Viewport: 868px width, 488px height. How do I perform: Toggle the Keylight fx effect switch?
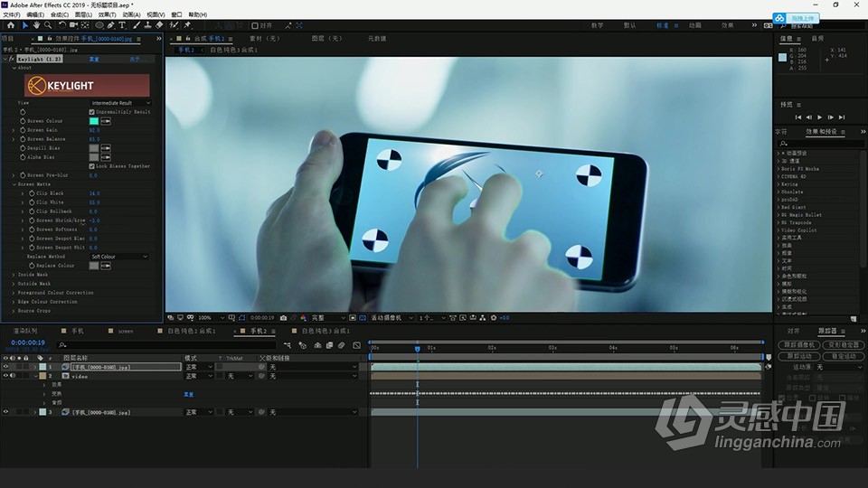[12, 59]
